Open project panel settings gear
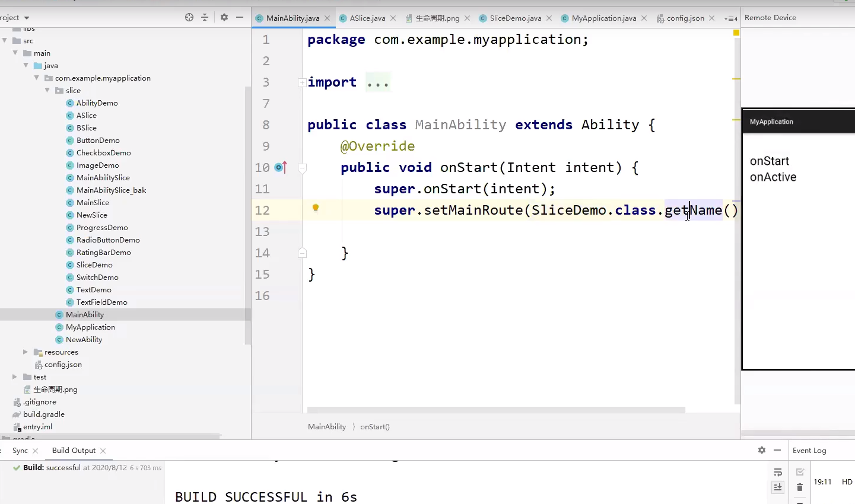This screenshot has height=504, width=855. [224, 17]
